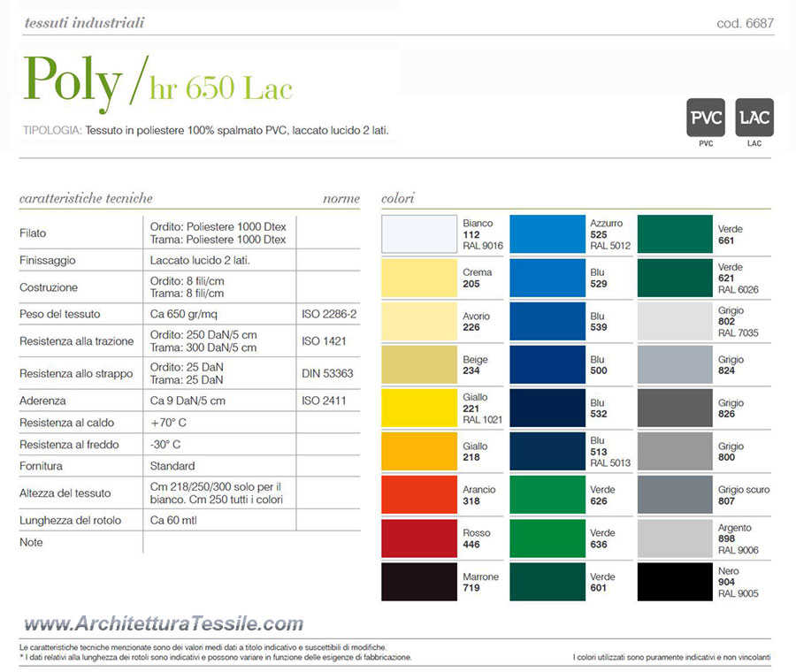
Task: Pick the Giallo 221 RAL 1021 swatch
Action: pyautogui.click(x=419, y=409)
